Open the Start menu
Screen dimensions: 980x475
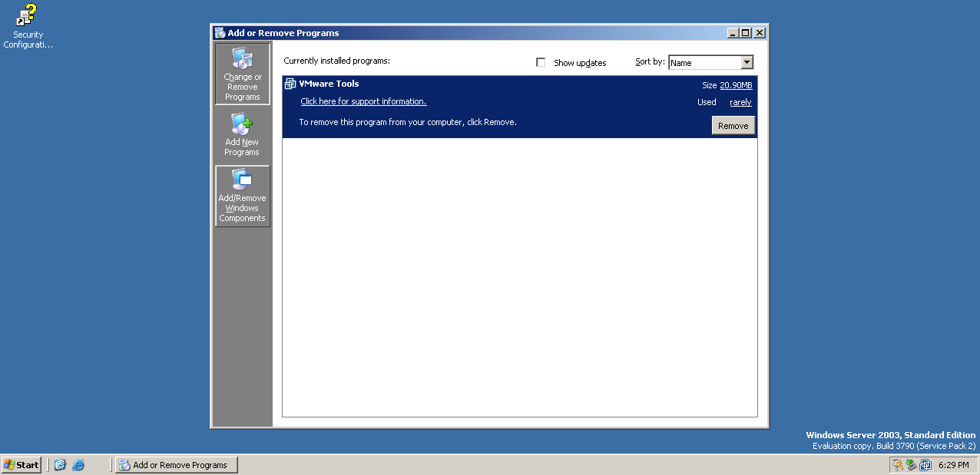coord(22,465)
